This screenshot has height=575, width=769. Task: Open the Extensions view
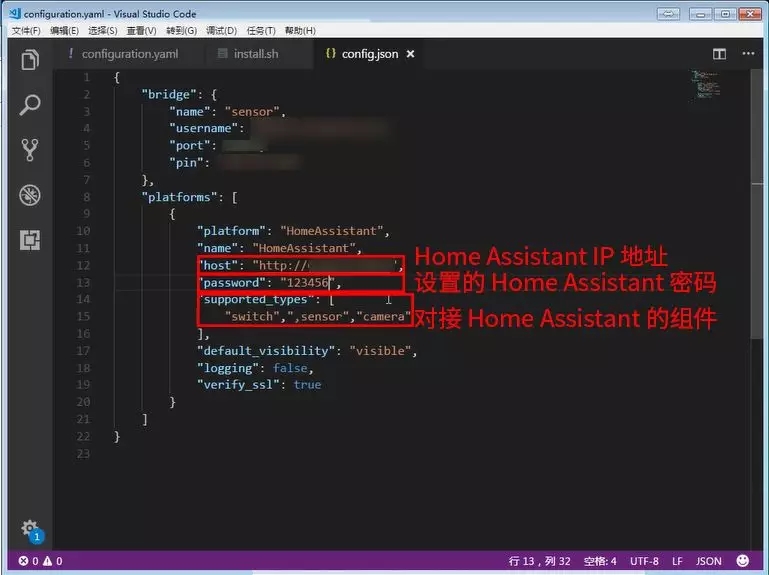coord(30,240)
